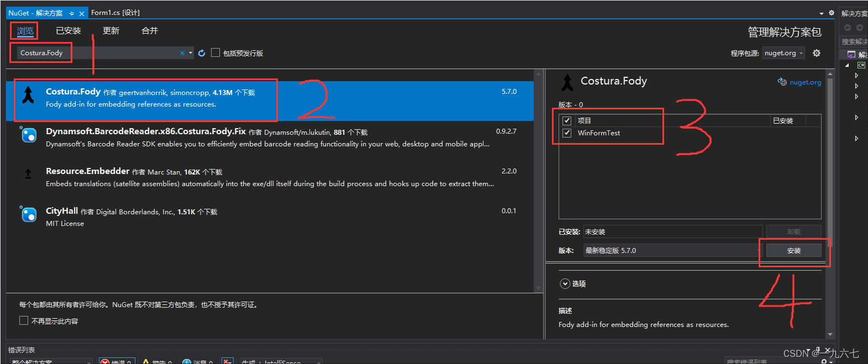Toggle the 项目 select-all checkbox
This screenshot has width=868, height=364.
click(567, 120)
